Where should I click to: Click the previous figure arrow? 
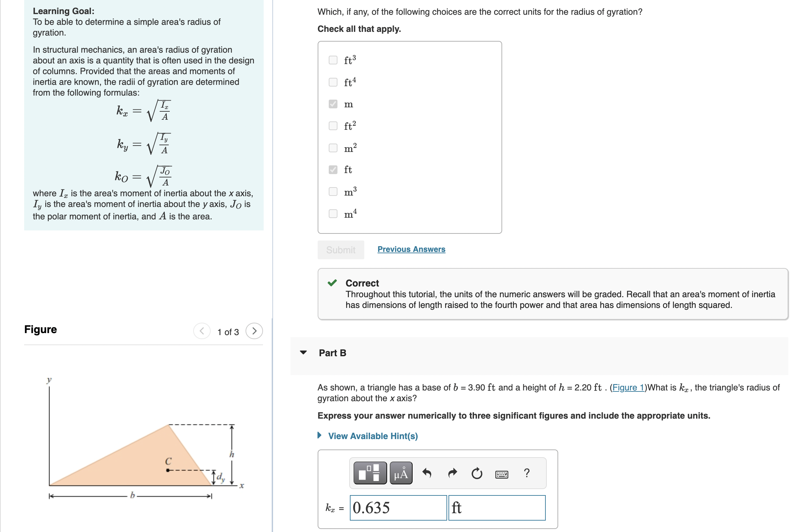point(202,331)
